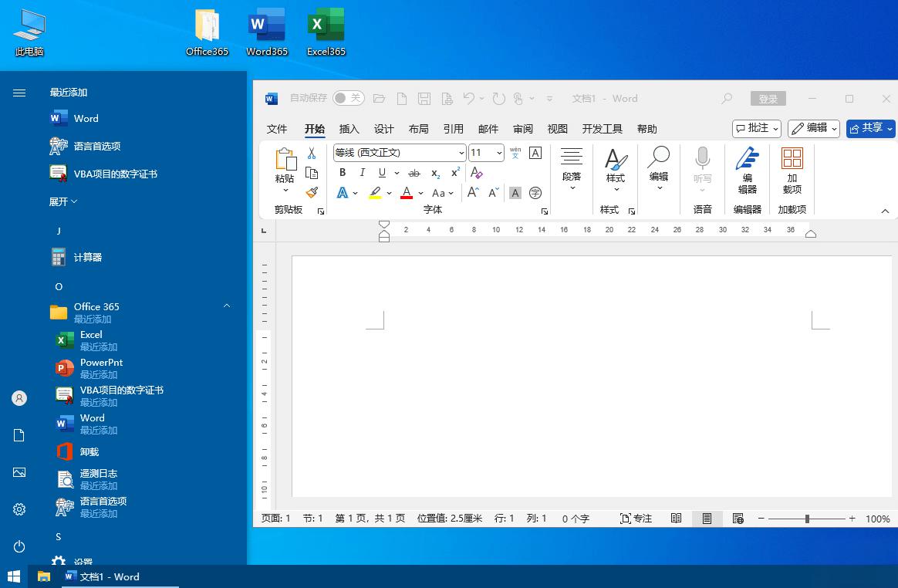Viewport: 898px width, 588px height.
Task: Toggle bold formatting
Action: (x=343, y=173)
